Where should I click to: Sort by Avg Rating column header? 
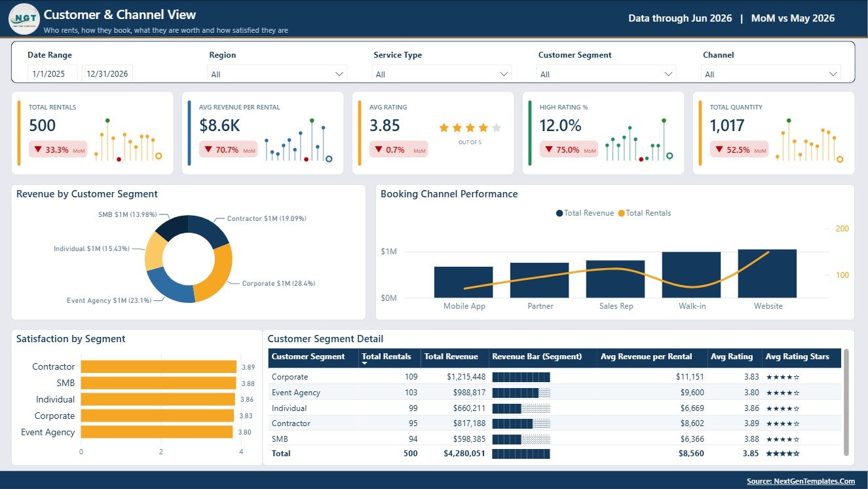[734, 358]
